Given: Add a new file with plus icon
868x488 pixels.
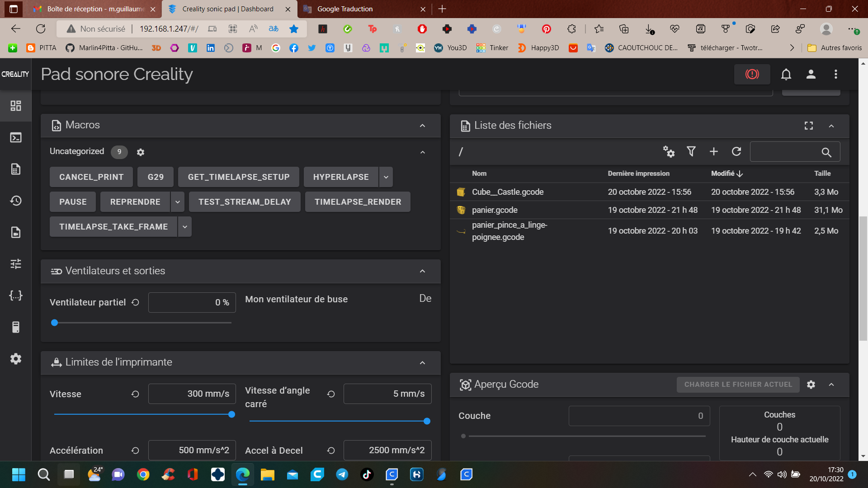Looking at the screenshot, I should click(714, 152).
